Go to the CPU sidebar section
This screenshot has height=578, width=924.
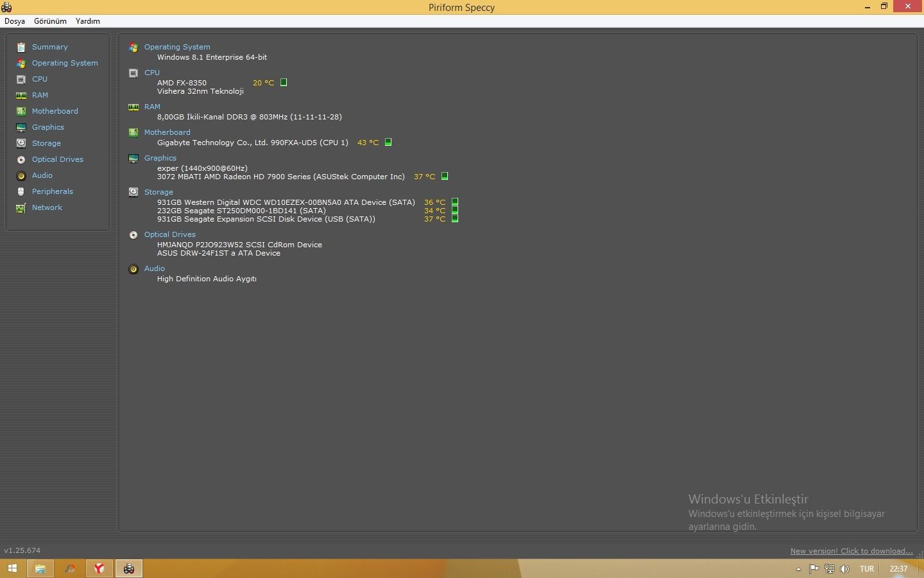pos(40,79)
